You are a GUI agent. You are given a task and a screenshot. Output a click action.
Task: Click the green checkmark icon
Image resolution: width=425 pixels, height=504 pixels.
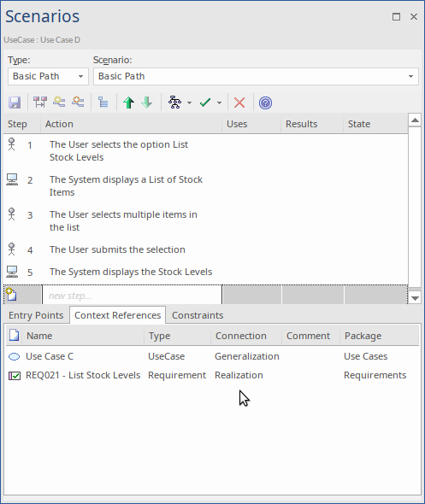coord(205,103)
